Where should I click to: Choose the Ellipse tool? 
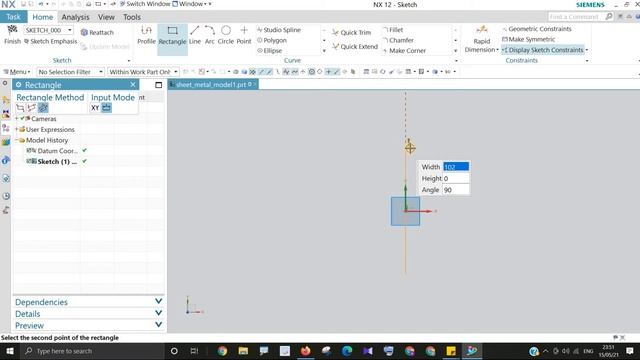point(269,51)
